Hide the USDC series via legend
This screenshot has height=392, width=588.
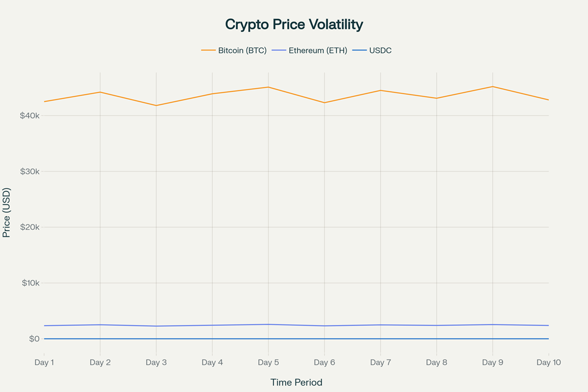[380, 50]
